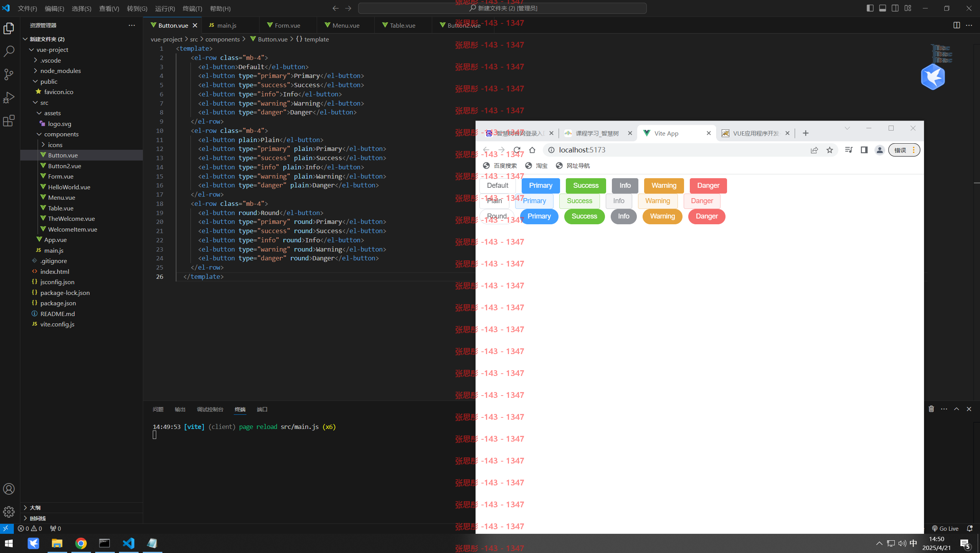
Task: Click customize layout button
Action: coord(907,8)
